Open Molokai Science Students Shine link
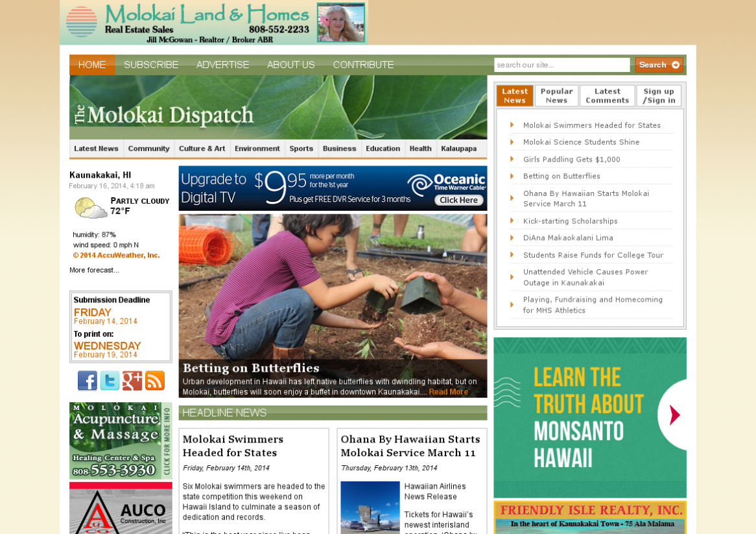The image size is (756, 534). (x=581, y=142)
